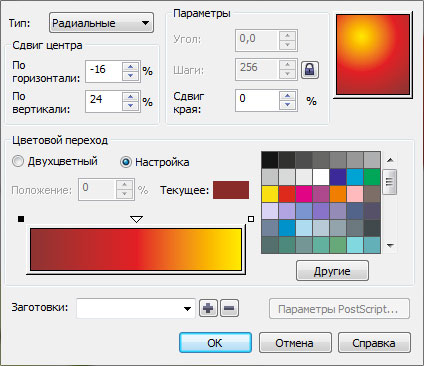Viewport: 424px width, 366px height.
Task: Select the Настройка radio button
Action: coord(126,162)
